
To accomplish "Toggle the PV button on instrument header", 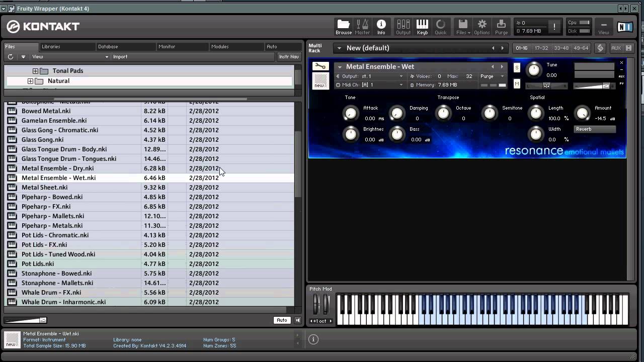I will click(621, 83).
